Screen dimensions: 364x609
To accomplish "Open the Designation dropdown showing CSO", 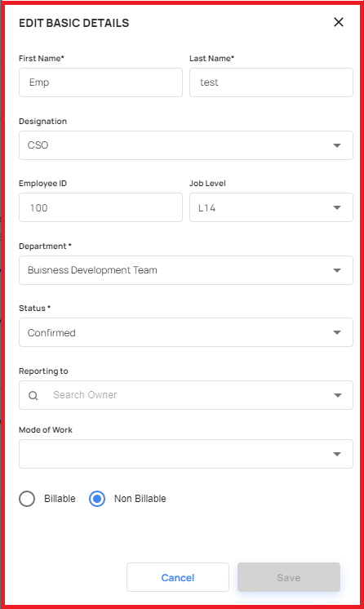I will 186,145.
